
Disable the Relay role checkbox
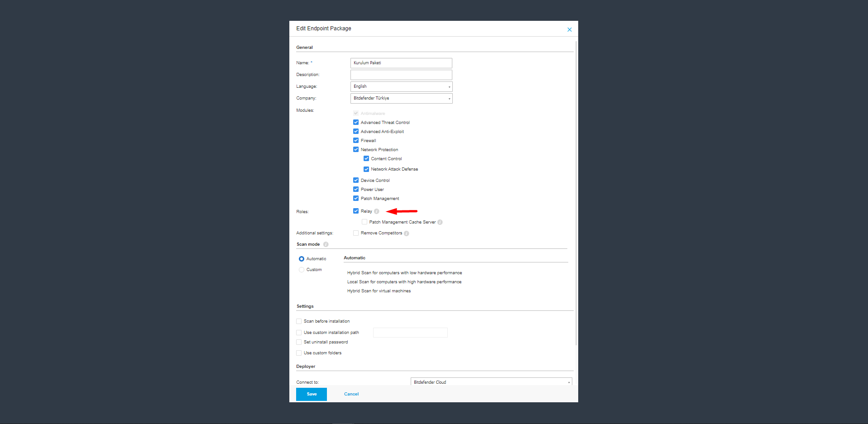click(356, 211)
